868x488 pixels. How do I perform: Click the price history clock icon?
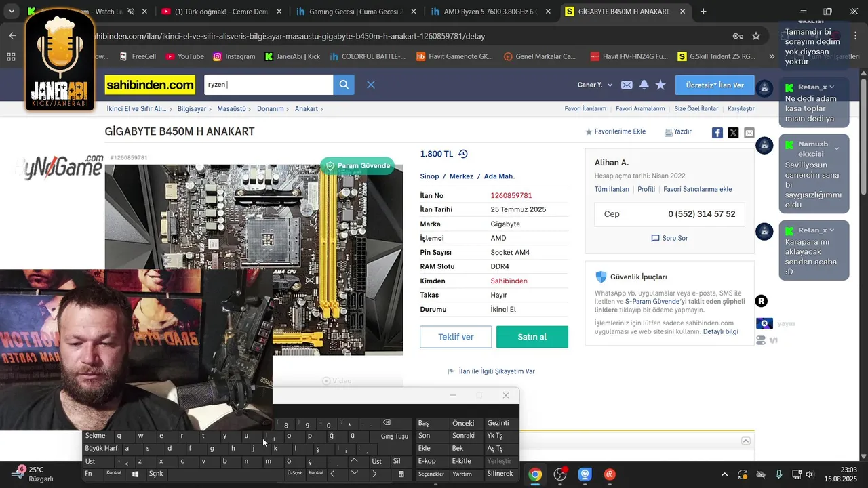463,154
